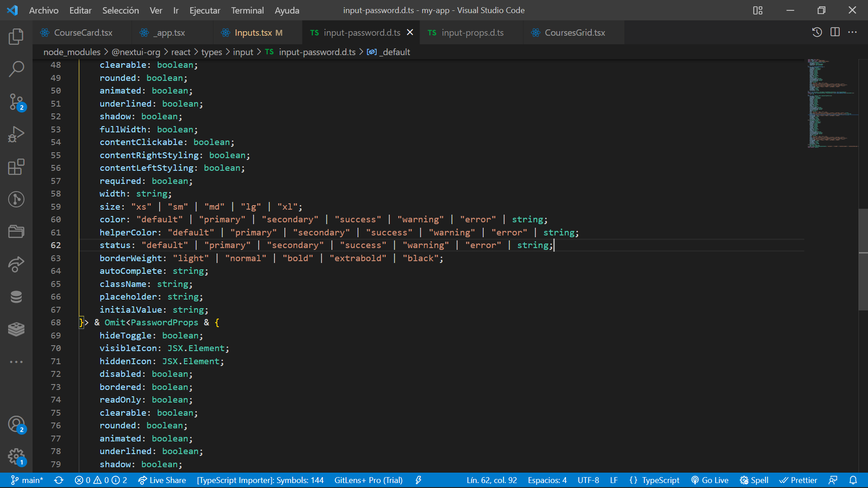Split the editor using the toolbar icon
The height and width of the screenshot is (488, 868).
(x=835, y=32)
